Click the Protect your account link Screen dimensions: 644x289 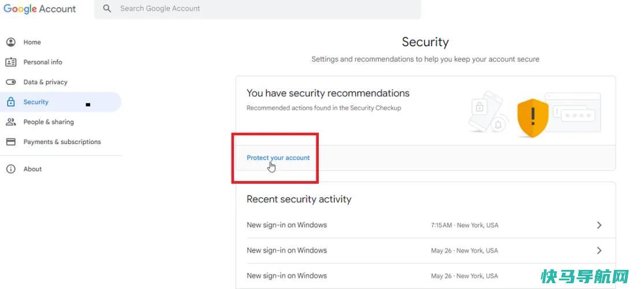click(278, 157)
